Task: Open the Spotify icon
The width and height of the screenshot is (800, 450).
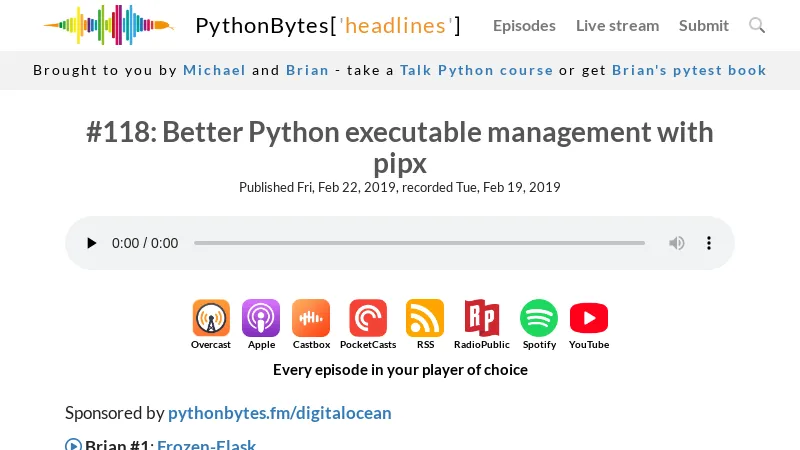Action: point(539,318)
